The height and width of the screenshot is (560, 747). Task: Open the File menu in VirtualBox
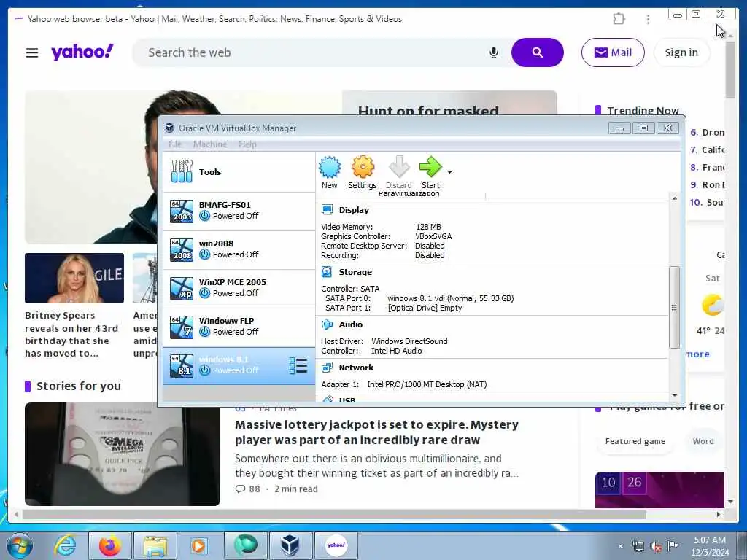point(175,144)
